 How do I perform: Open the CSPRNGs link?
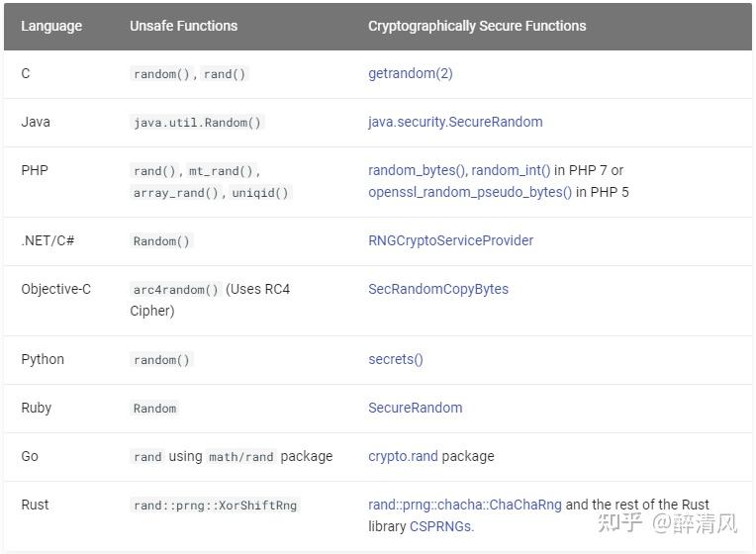[x=441, y=526]
